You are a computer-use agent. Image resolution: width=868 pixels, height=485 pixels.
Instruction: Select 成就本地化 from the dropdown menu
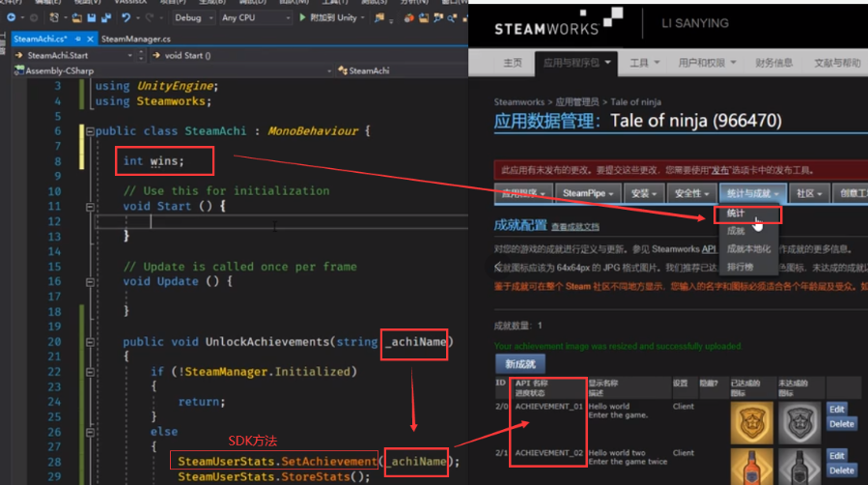pos(748,249)
